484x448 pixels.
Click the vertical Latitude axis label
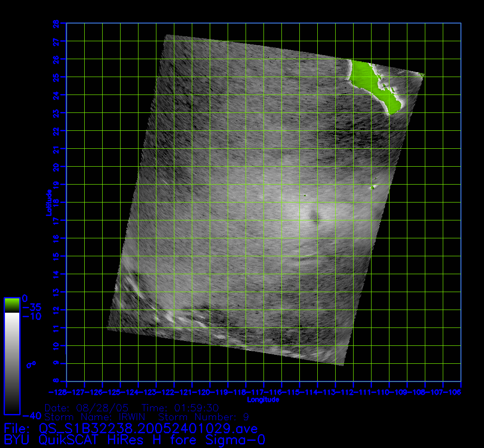48,202
